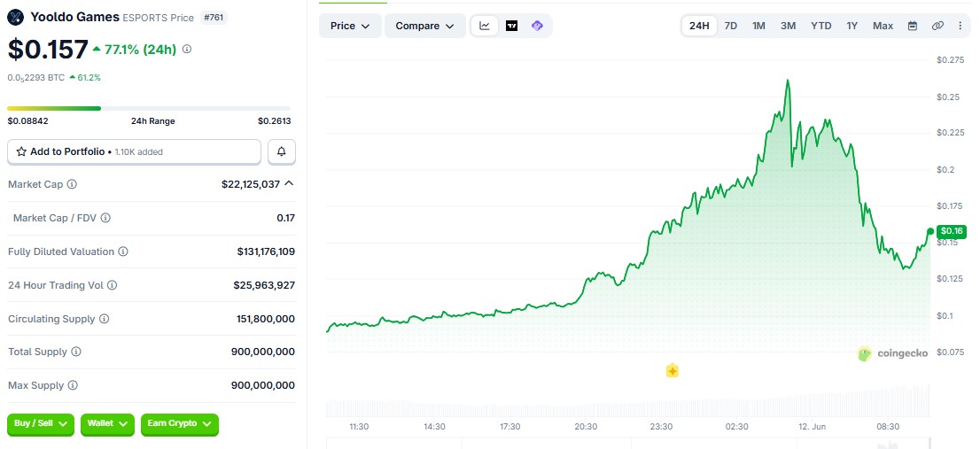The height and width of the screenshot is (449, 980).
Task: Click the 61.2% BTC change text
Action: (x=89, y=78)
